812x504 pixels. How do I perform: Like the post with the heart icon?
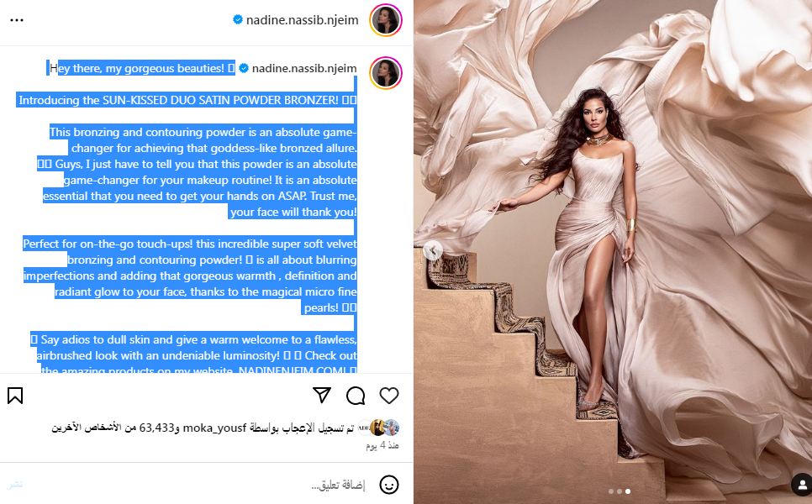pos(389,396)
